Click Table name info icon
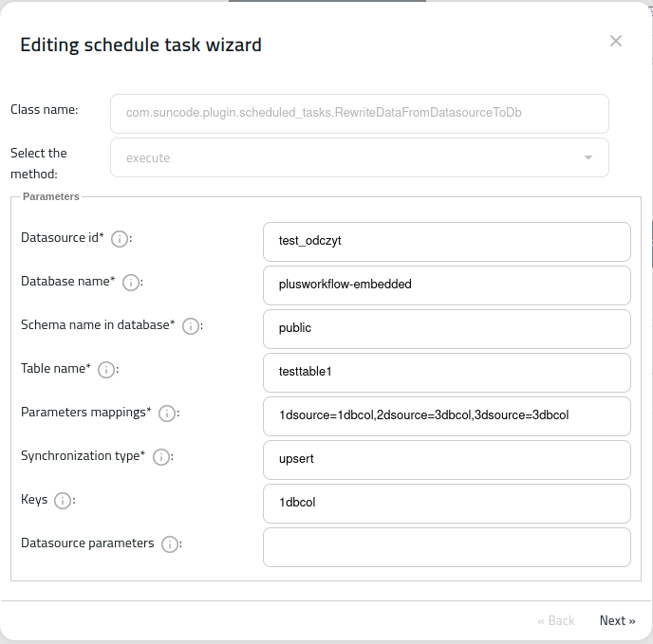 pos(106,370)
